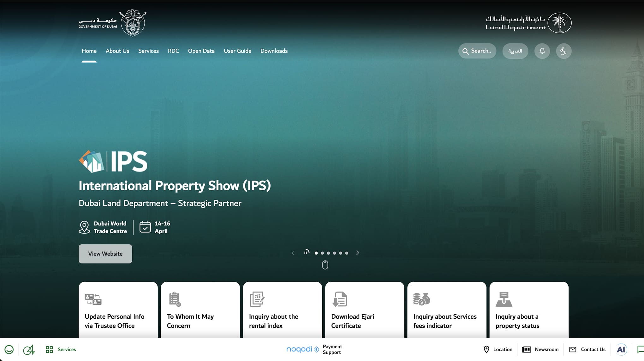Screen dimensions: 644x361
Task: Select the third carousel dot
Action: (x=328, y=253)
